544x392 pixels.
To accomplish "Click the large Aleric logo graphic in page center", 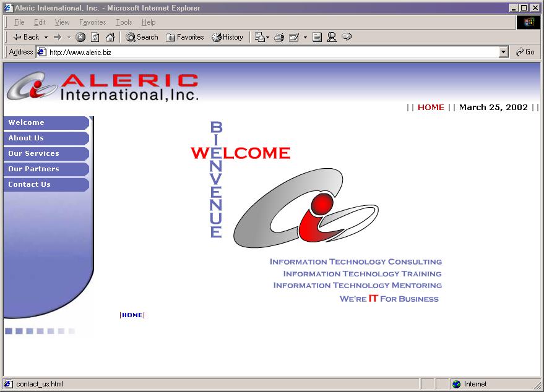I will click(306, 208).
